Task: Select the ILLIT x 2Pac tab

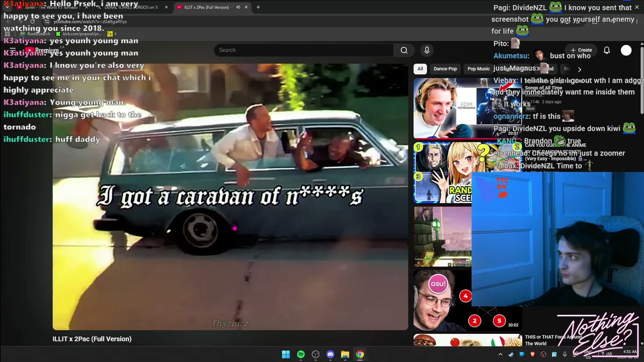Action: pos(212,7)
